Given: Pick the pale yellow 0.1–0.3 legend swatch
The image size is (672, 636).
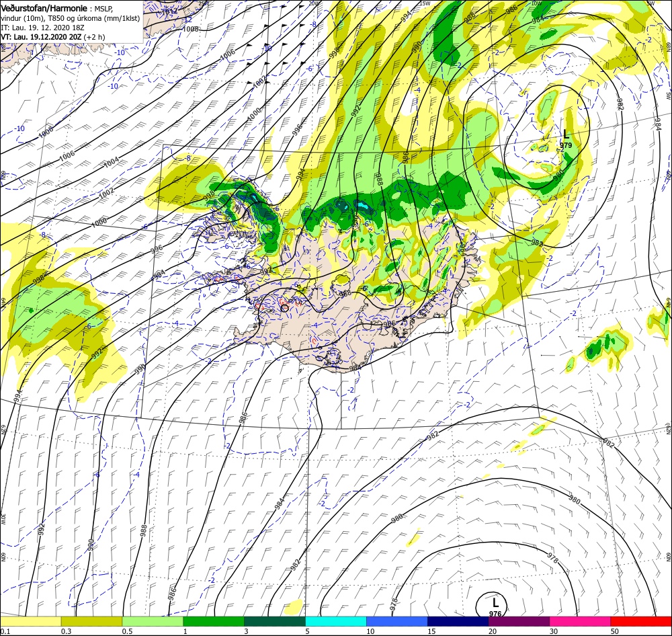Looking at the screenshot, I should click(x=30, y=621).
